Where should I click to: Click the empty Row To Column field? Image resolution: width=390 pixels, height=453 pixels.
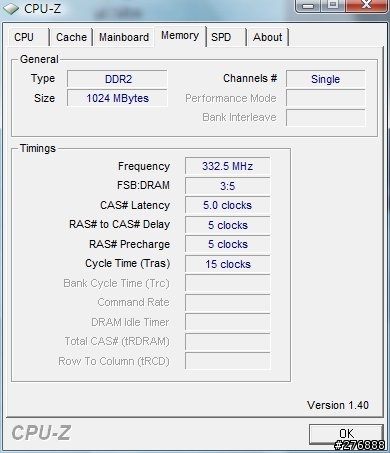tap(227, 361)
